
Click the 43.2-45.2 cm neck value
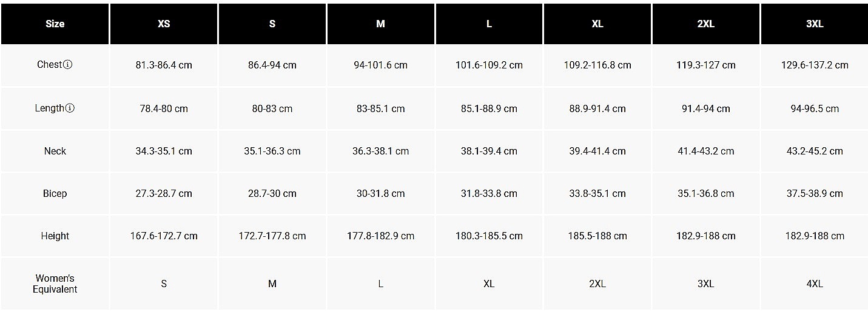[x=815, y=151]
